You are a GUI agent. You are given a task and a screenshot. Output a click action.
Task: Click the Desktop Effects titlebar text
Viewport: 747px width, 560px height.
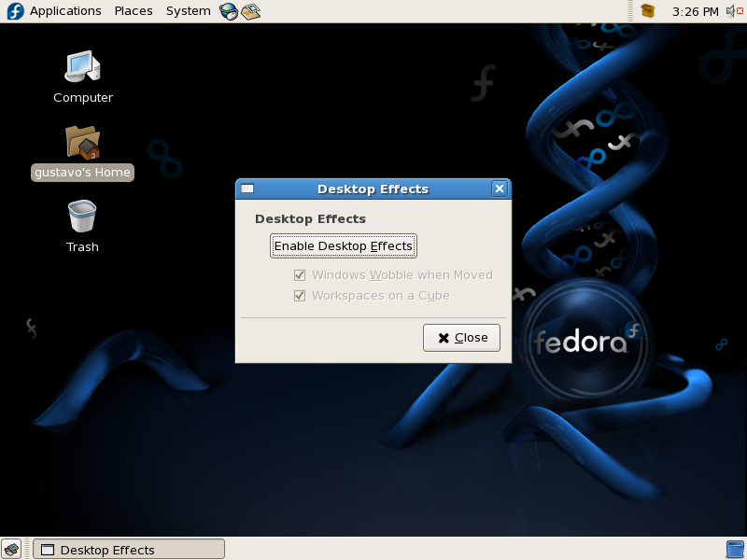tap(373, 189)
